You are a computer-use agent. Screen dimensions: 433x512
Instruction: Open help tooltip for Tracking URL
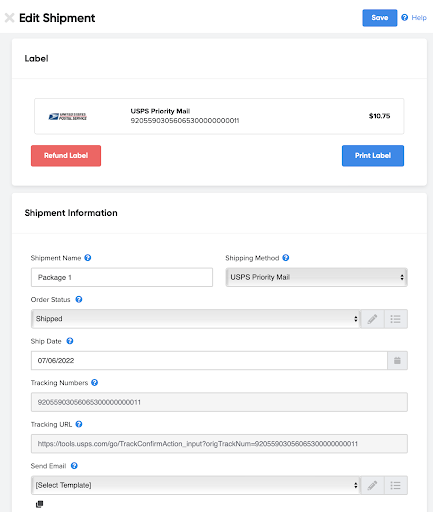pos(79,424)
